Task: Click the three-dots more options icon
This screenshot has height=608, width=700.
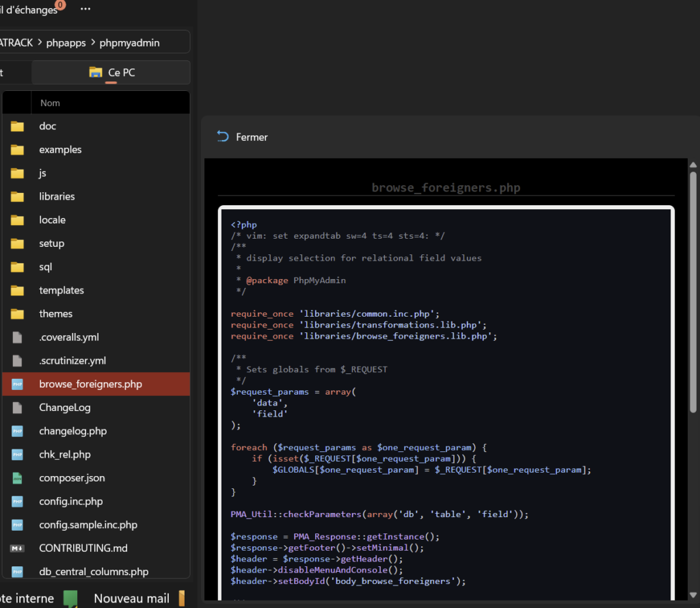Action: (85, 9)
